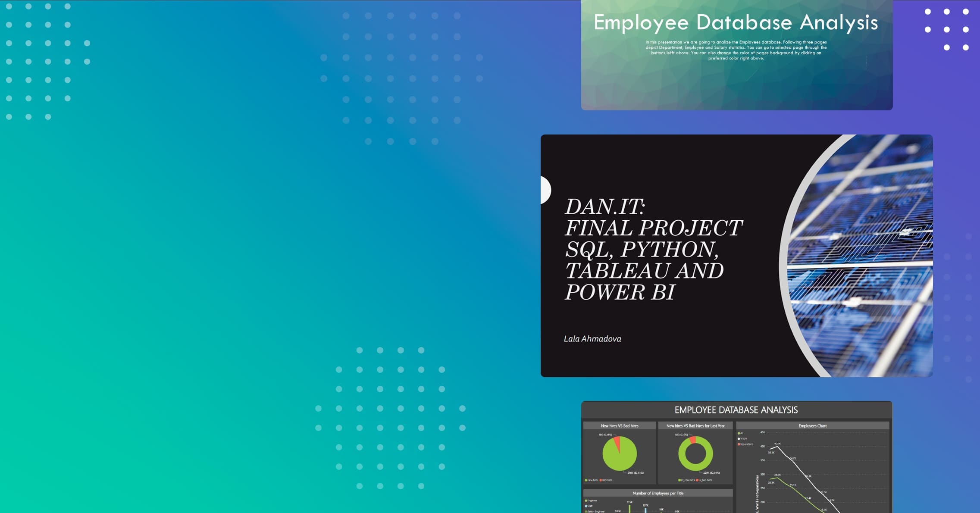Click the 'New hires VS Bad hires' panel title

(619, 426)
